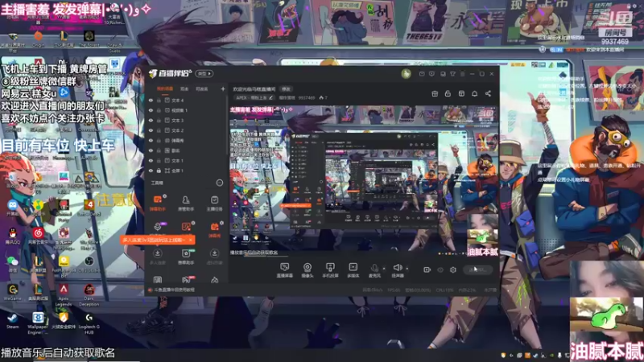Add 摄像头 camera source
The height and width of the screenshot is (362, 644).
tap(308, 270)
